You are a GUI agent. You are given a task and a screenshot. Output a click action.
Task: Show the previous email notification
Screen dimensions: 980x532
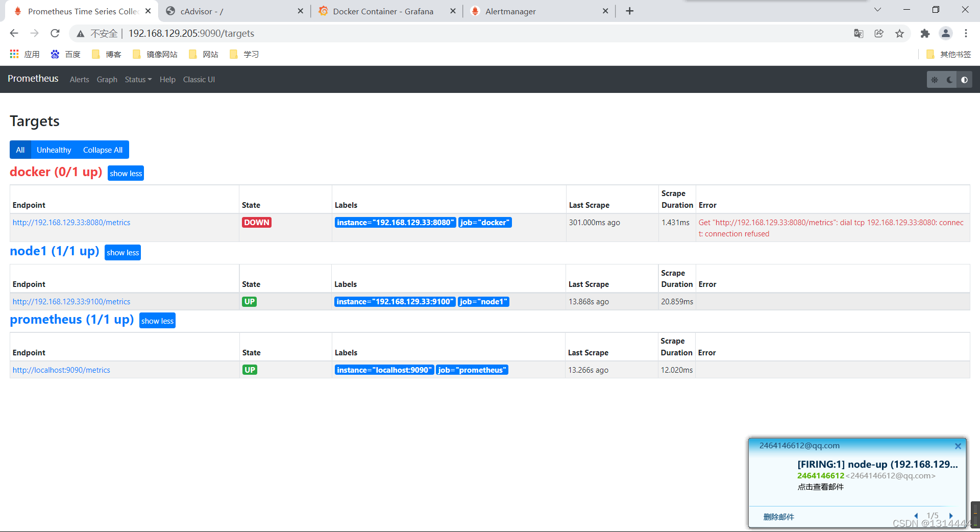click(x=916, y=516)
